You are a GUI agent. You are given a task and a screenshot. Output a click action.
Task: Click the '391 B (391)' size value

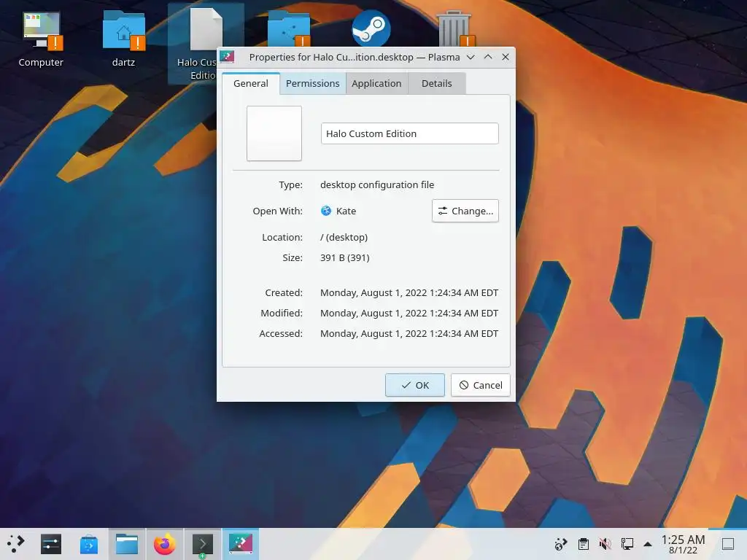(x=345, y=257)
